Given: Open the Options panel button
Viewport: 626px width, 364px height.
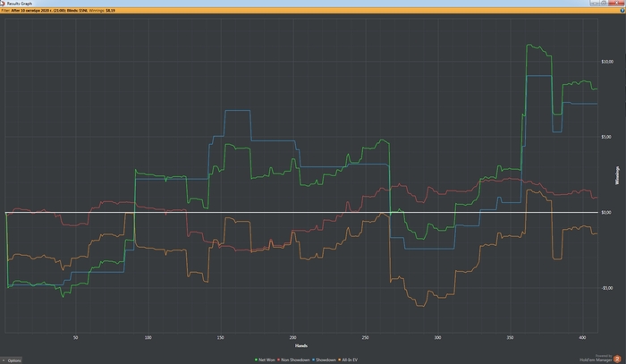Looking at the screenshot, I should (12, 360).
